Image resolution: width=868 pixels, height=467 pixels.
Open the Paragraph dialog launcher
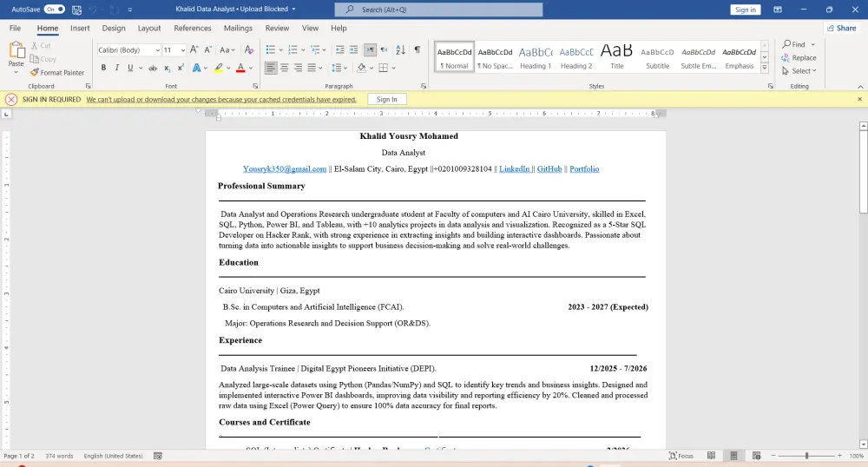[x=424, y=86]
